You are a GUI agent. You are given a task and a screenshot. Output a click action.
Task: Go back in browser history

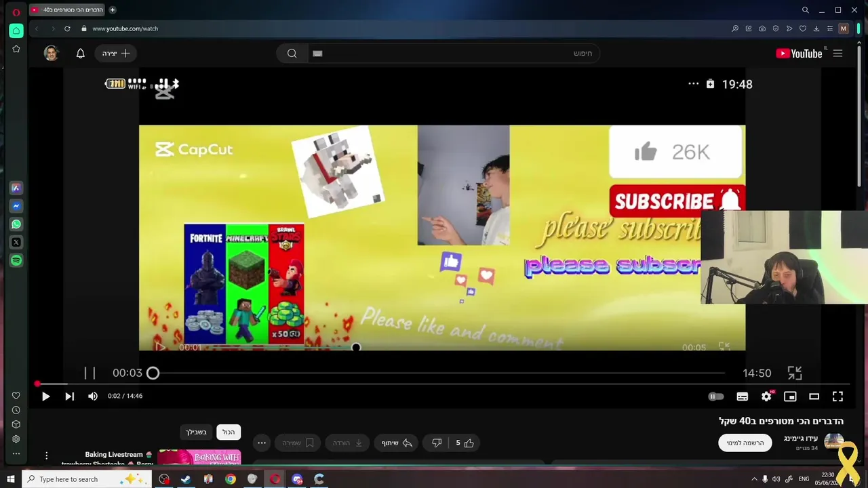(37, 28)
